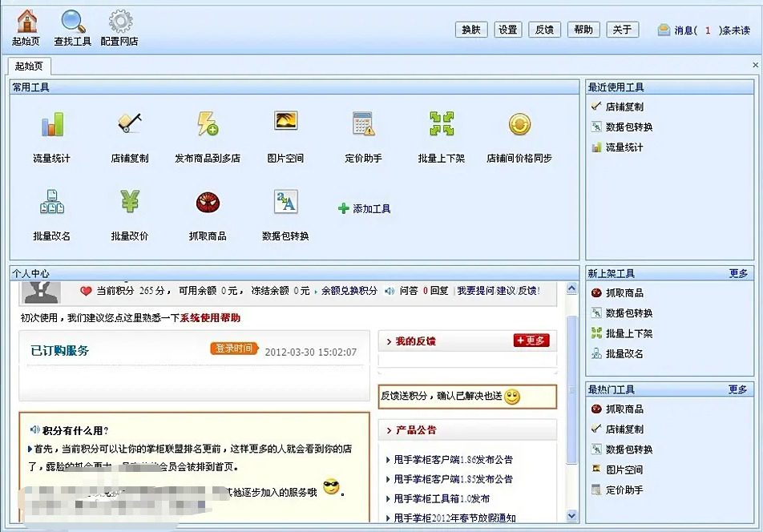Screen dimensions: 763x532
Task: Click the 个人中心 vertical scrollbar thumb
Action: coord(571,389)
